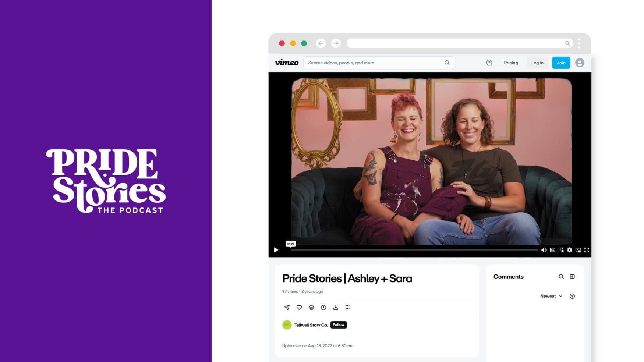Follow Tellwell Story Co.
The width and height of the screenshot is (644, 362).
click(x=339, y=325)
